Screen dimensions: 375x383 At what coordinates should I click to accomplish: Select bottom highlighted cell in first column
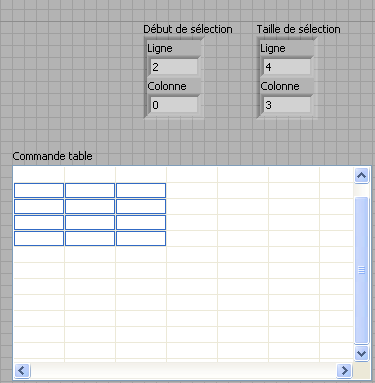click(39, 239)
